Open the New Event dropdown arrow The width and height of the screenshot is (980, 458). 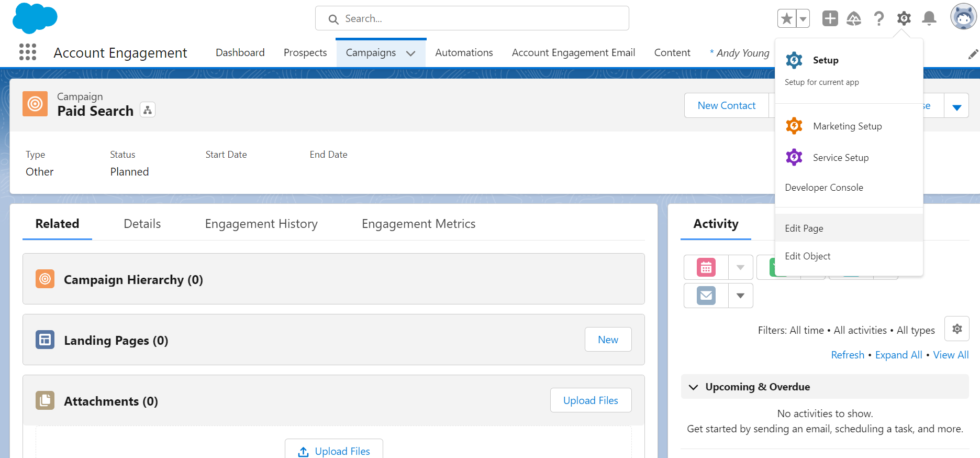pos(740,267)
